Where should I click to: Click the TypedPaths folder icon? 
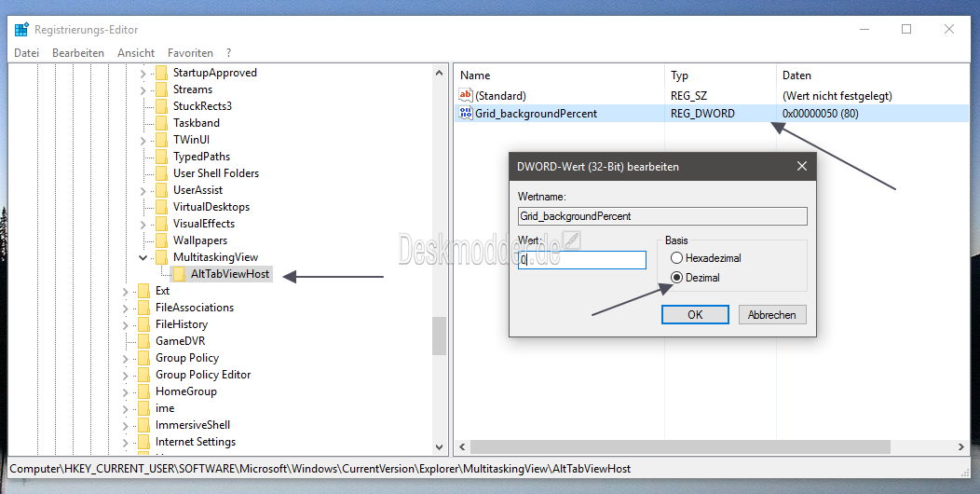click(x=161, y=157)
